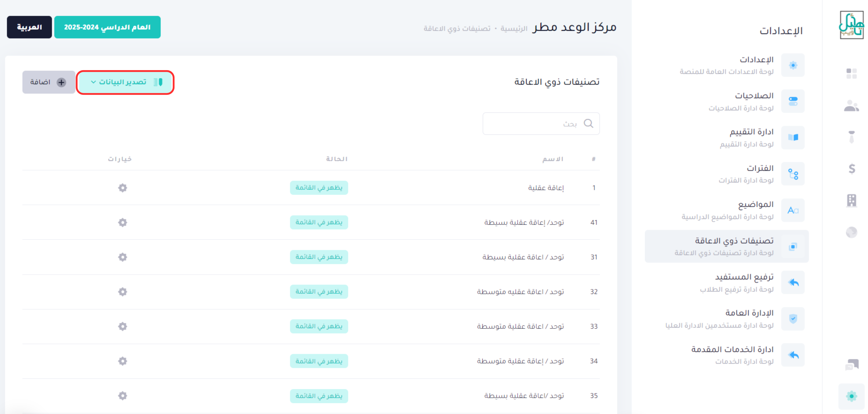Click name in row 34
This screenshot has height=414, width=868.
tap(520, 361)
